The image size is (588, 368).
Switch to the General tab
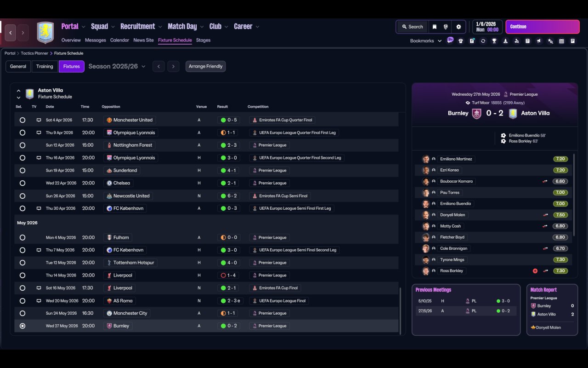click(18, 67)
